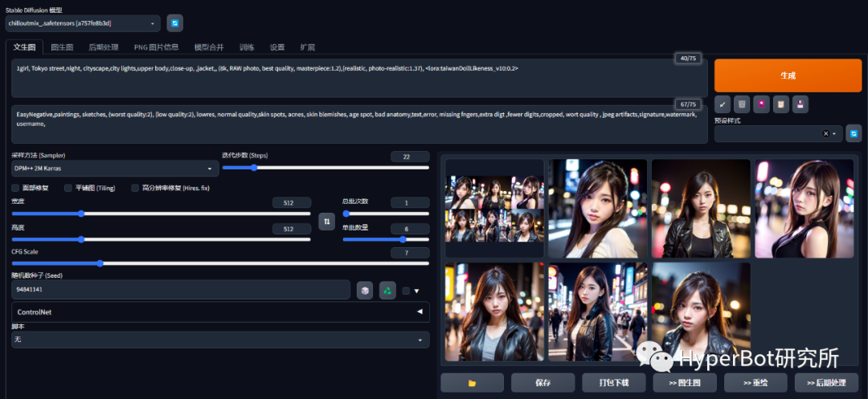This screenshot has height=399, width=868.
Task: Open the 脚本 script dropdown
Action: (220, 340)
